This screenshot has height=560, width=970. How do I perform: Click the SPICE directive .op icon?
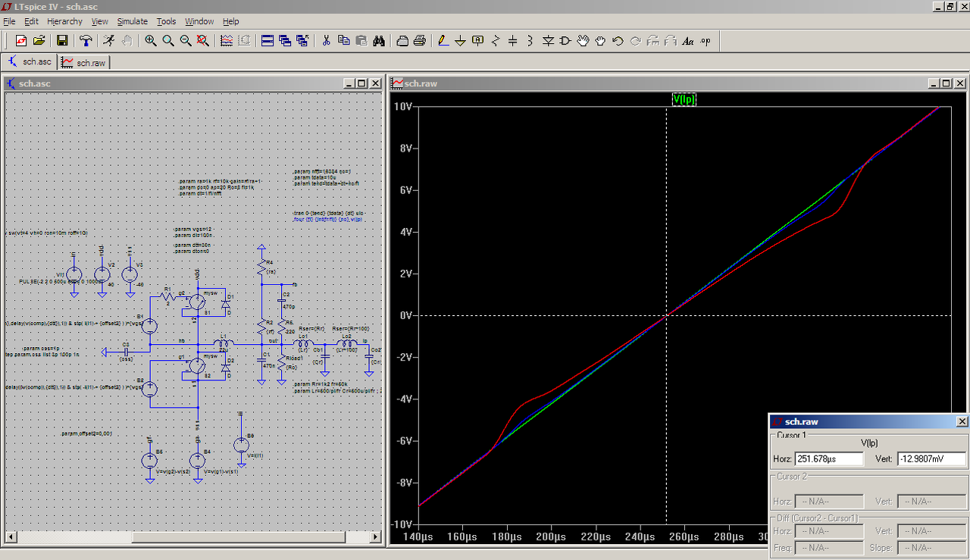click(x=706, y=41)
